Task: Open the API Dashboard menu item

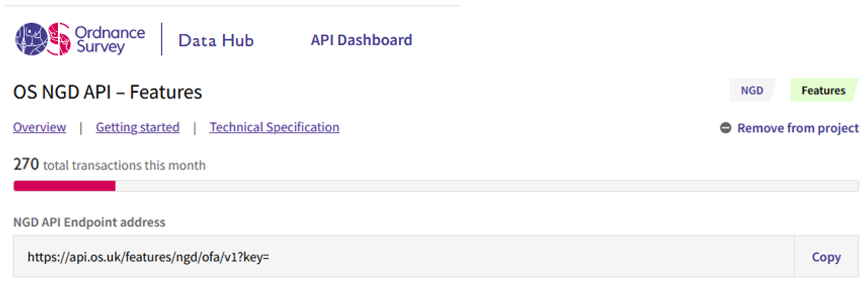Action: tap(361, 41)
